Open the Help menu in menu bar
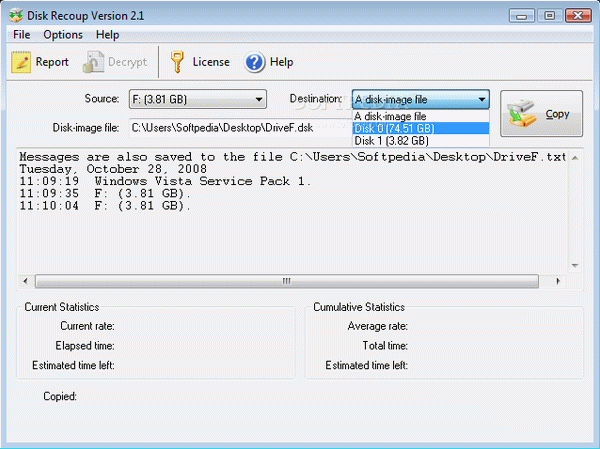Viewport: 600px width, 449px height. point(108,35)
